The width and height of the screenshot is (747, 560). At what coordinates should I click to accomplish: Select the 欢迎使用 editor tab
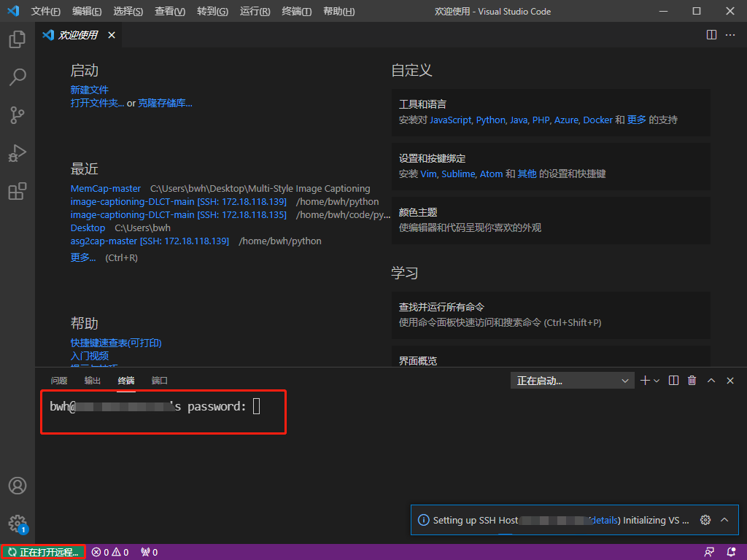click(x=78, y=35)
